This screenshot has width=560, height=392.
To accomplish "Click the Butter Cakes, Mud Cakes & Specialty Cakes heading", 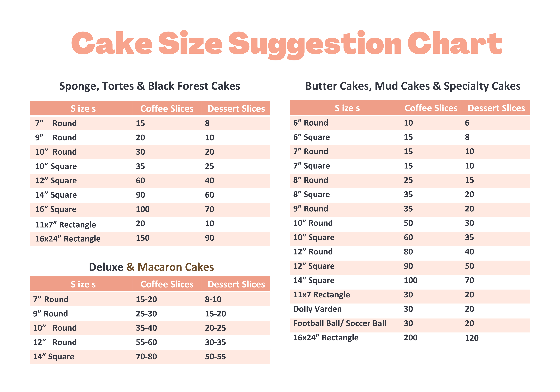I will (413, 86).
